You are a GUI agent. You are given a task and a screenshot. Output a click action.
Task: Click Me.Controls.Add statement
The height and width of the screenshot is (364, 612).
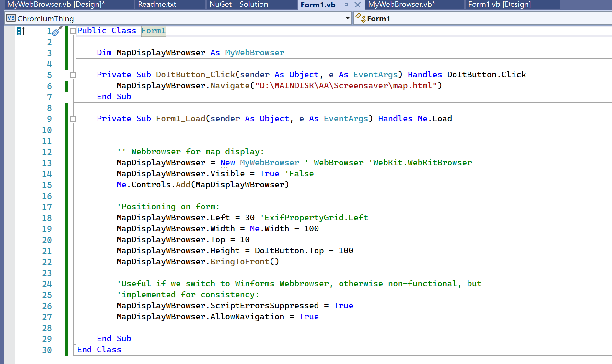pyautogui.click(x=203, y=185)
